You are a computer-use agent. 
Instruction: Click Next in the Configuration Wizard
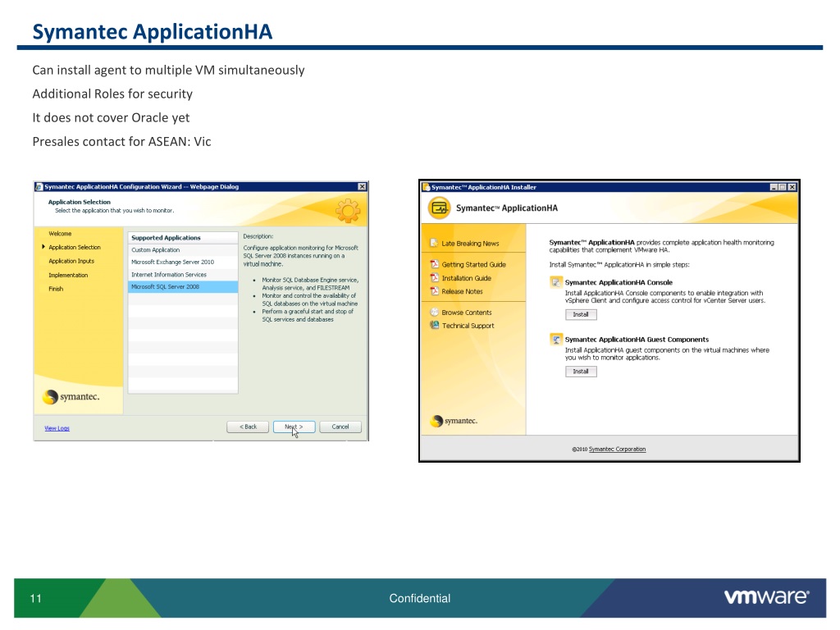[294, 427]
